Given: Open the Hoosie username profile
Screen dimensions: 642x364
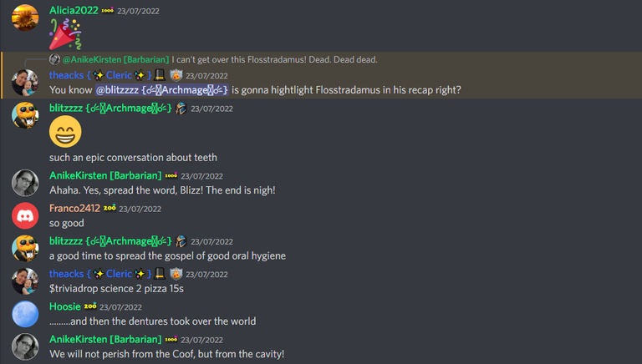Looking at the screenshot, I should [64, 306].
